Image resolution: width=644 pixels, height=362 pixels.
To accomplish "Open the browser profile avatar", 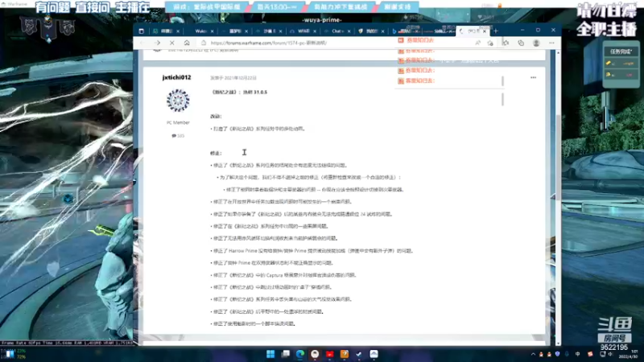I will tap(536, 43).
